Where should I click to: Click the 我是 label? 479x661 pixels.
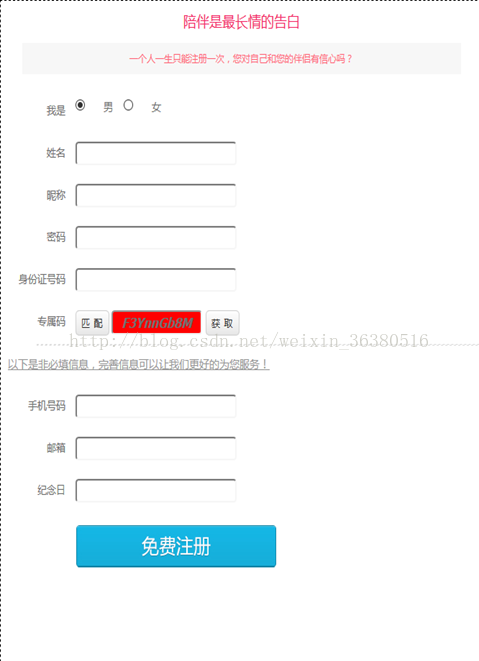coord(56,110)
